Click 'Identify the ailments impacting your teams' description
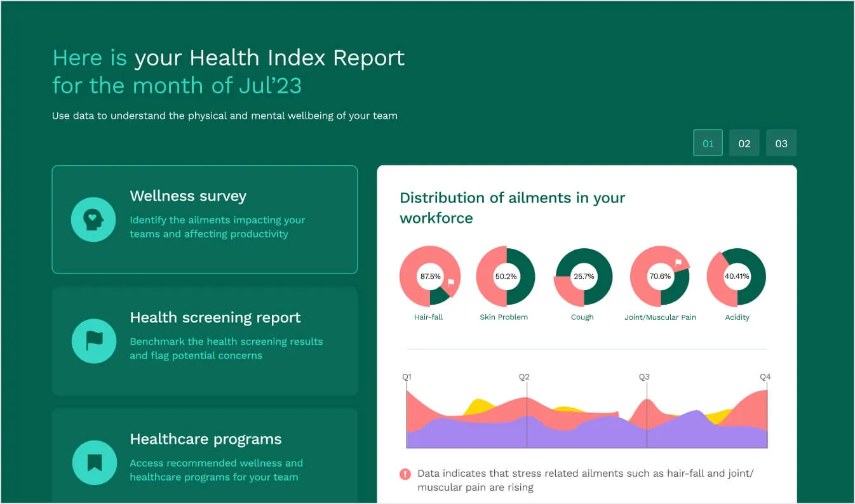The width and height of the screenshot is (855, 504). (x=217, y=227)
